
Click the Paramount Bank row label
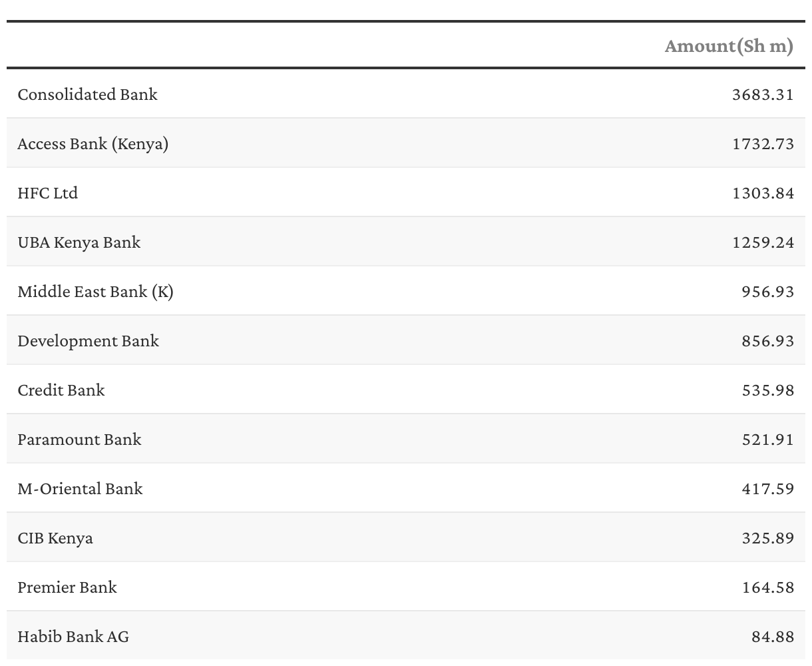point(79,440)
